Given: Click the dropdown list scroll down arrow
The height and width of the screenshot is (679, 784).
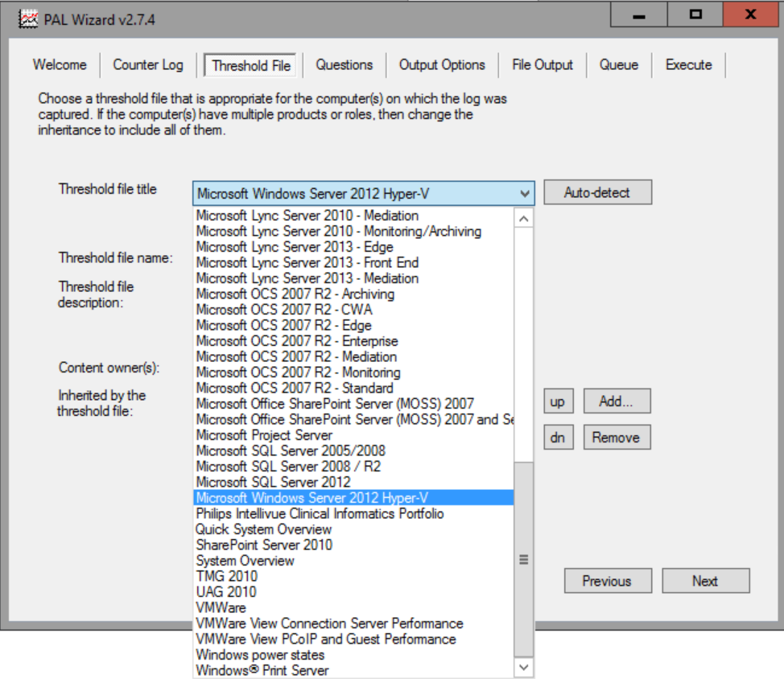Looking at the screenshot, I should tap(524, 667).
